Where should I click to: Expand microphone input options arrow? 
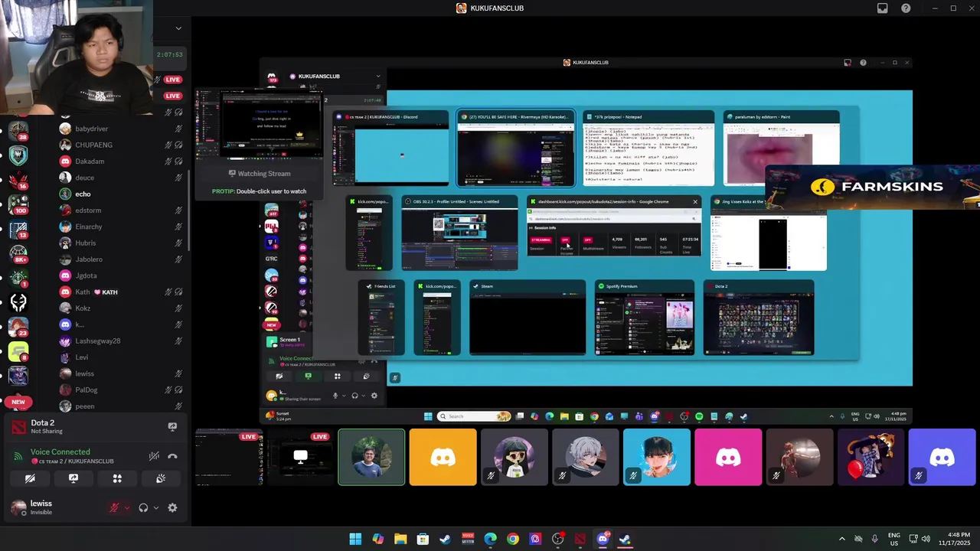(x=127, y=507)
